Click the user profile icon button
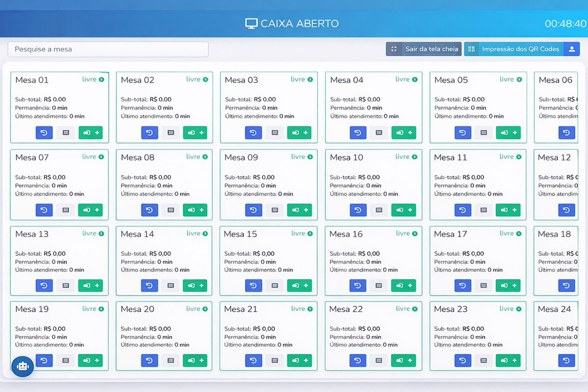Image resolution: width=588 pixels, height=392 pixels. [x=572, y=49]
